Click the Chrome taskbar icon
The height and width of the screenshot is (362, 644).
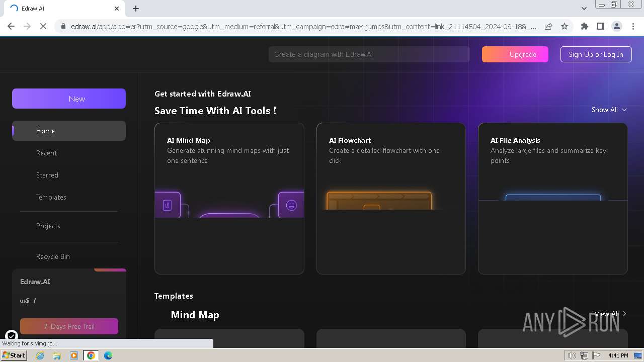91,355
